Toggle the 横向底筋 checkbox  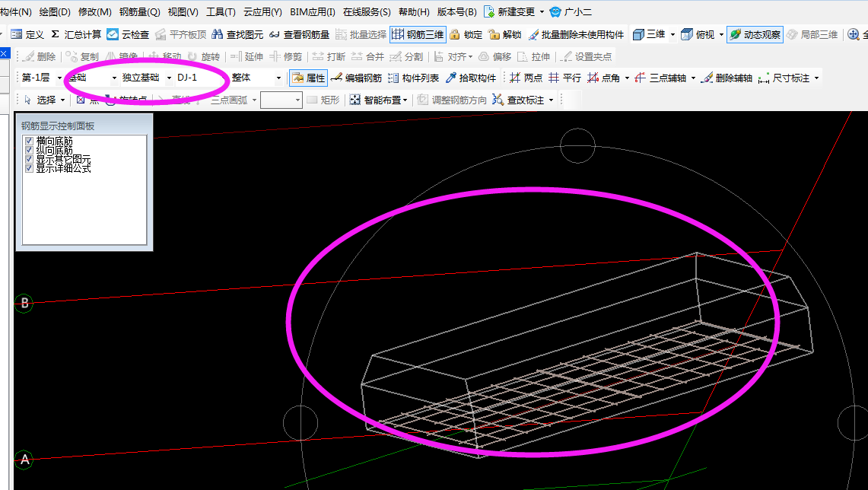click(30, 142)
